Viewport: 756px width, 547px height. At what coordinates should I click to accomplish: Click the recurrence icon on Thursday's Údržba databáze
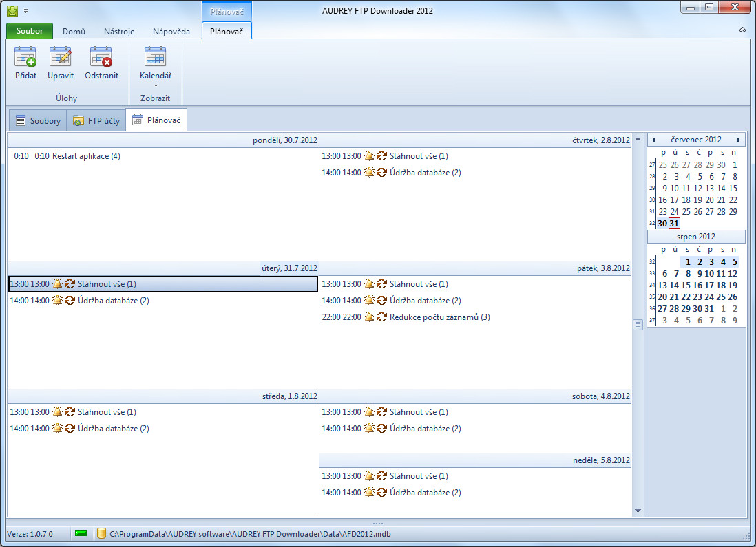coord(381,172)
